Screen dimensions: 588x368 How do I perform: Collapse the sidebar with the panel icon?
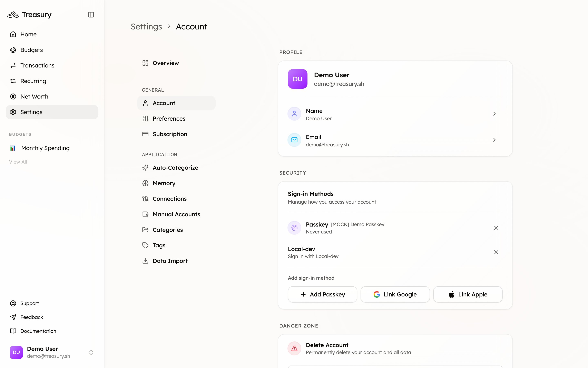click(91, 15)
